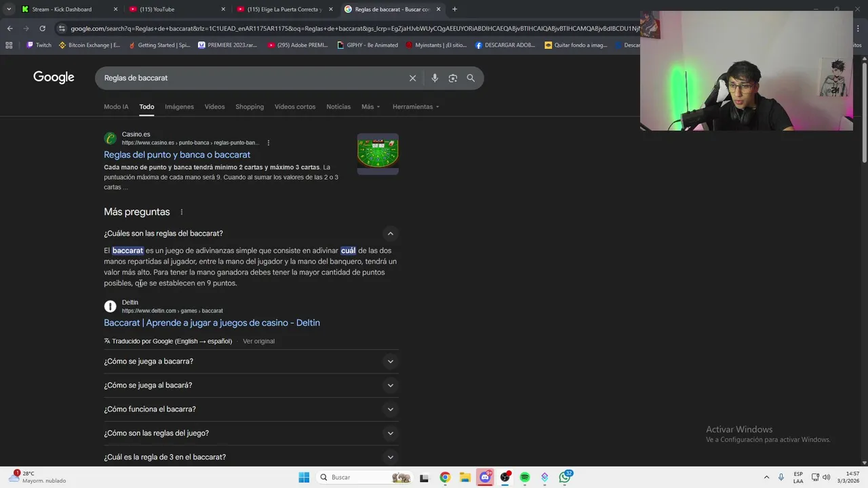The width and height of the screenshot is (868, 488).
Task: Select the Shopping search tab
Action: 250,106
